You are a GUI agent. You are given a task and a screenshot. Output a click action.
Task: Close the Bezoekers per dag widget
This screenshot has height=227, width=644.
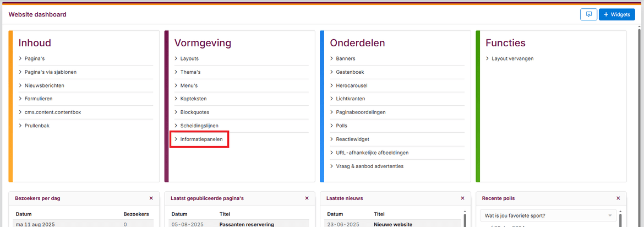coord(151,198)
